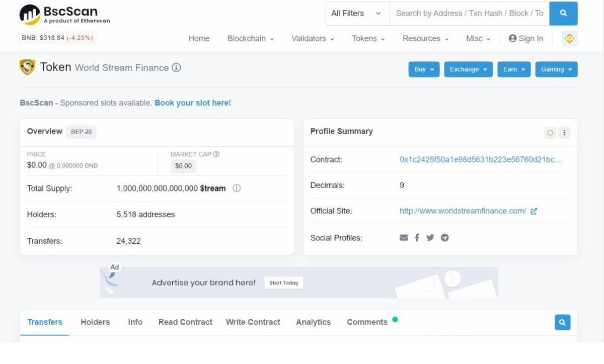
Task: Open the Exchange dropdown button
Action: (468, 69)
